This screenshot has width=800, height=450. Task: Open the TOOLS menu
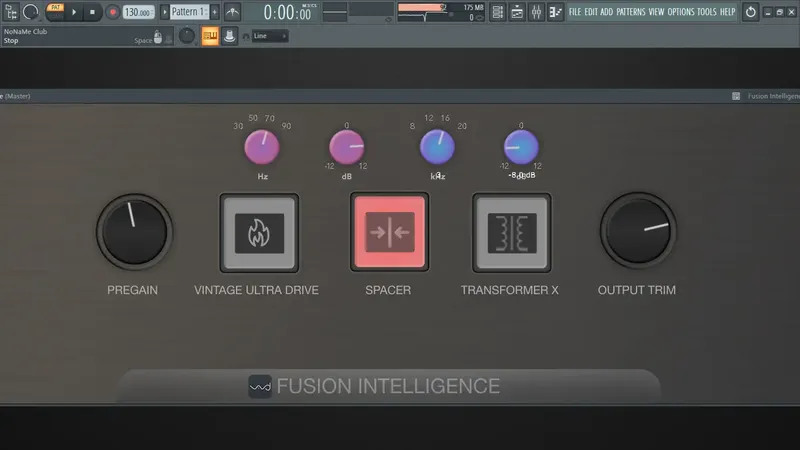click(707, 12)
